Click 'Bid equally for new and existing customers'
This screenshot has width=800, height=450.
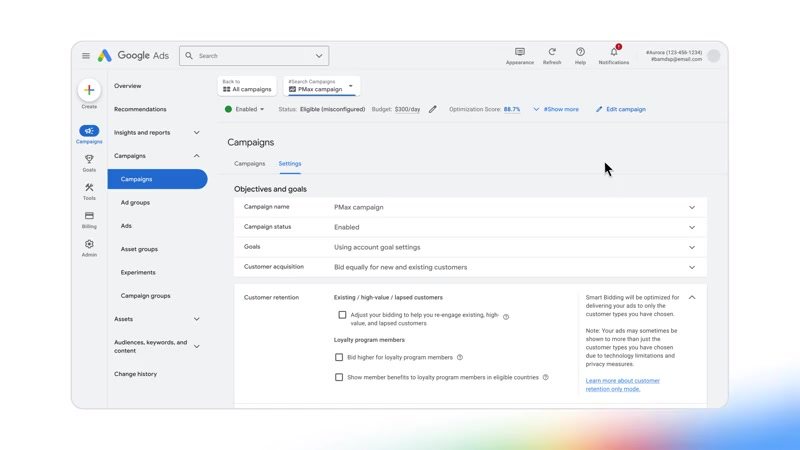tap(401, 267)
